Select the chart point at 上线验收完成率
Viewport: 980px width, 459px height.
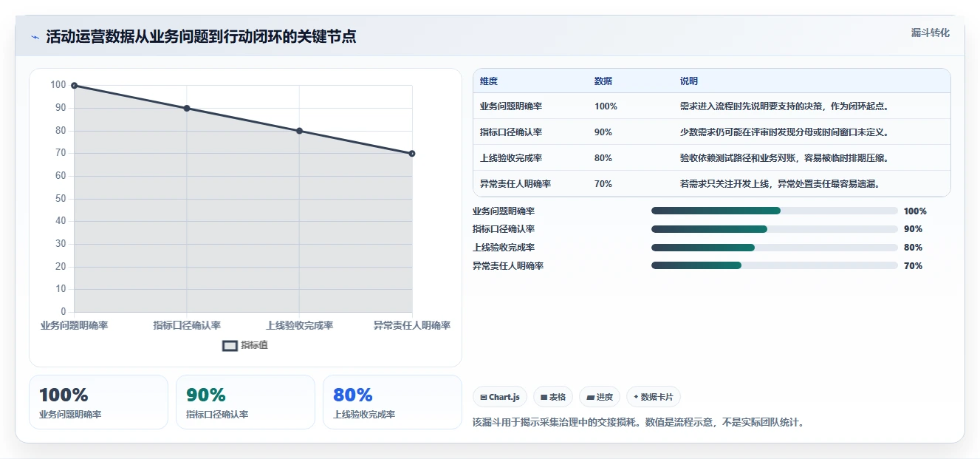point(299,131)
